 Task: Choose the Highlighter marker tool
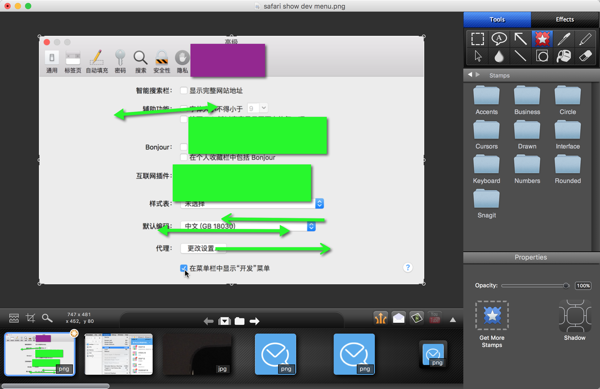coord(585,39)
